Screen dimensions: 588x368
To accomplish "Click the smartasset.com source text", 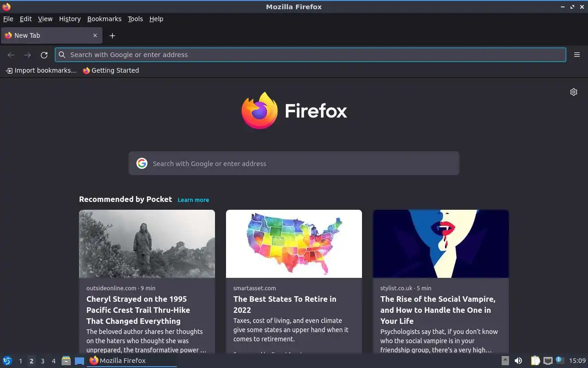I will click(x=254, y=288).
